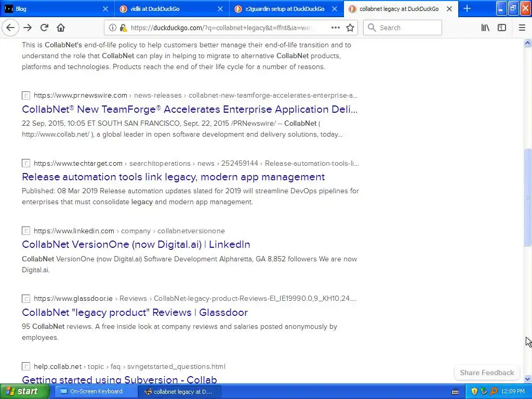The height and width of the screenshot is (399, 532).
Task: Go forward with the forward arrow
Action: pos(28,28)
